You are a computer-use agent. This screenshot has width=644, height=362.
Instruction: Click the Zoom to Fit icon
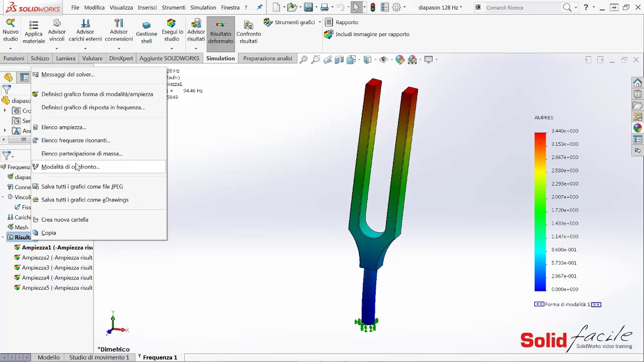[303, 59]
